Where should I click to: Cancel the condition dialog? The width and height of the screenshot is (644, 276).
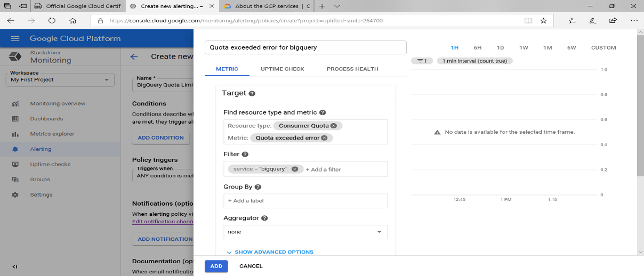(x=251, y=266)
